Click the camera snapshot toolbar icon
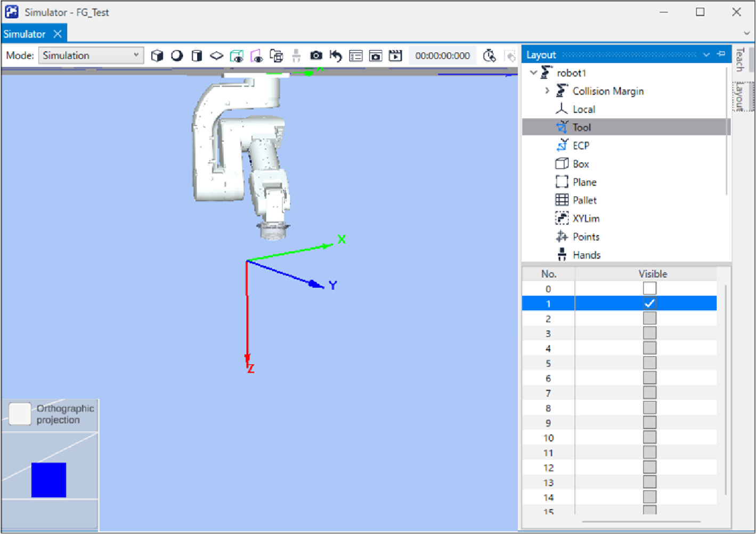This screenshot has width=756, height=534. [x=316, y=55]
